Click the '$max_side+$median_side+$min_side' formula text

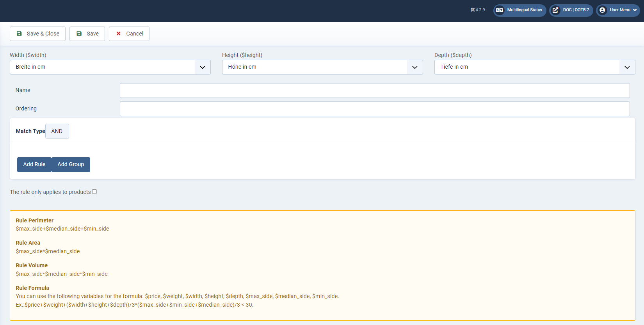click(62, 229)
